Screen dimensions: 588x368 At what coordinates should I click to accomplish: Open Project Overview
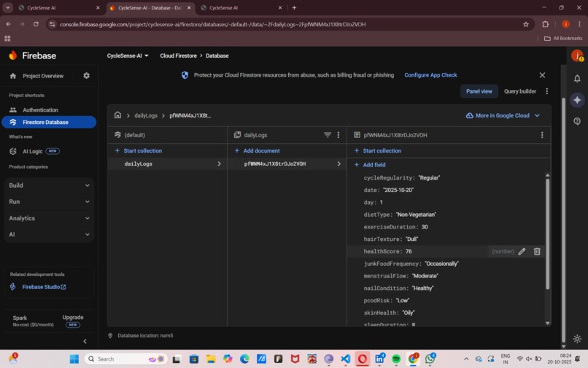[x=43, y=76]
